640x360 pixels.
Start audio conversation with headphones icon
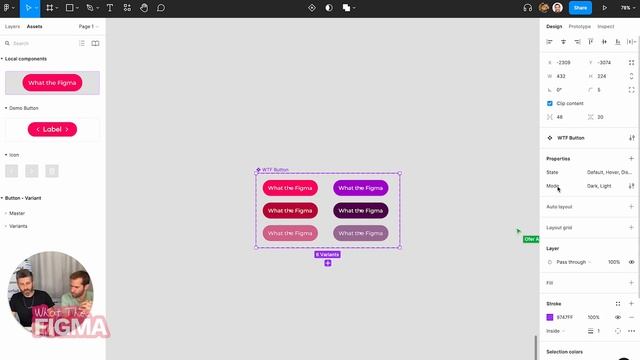pos(528,8)
